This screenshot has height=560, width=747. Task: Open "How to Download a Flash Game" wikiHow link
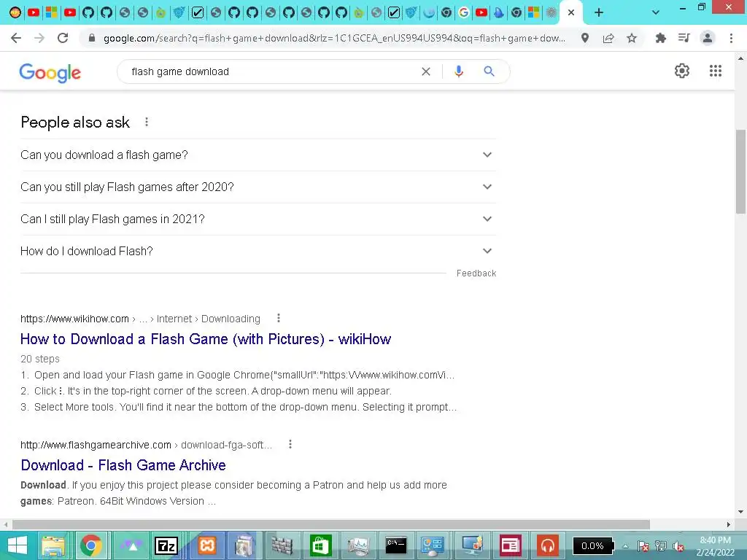tap(206, 339)
